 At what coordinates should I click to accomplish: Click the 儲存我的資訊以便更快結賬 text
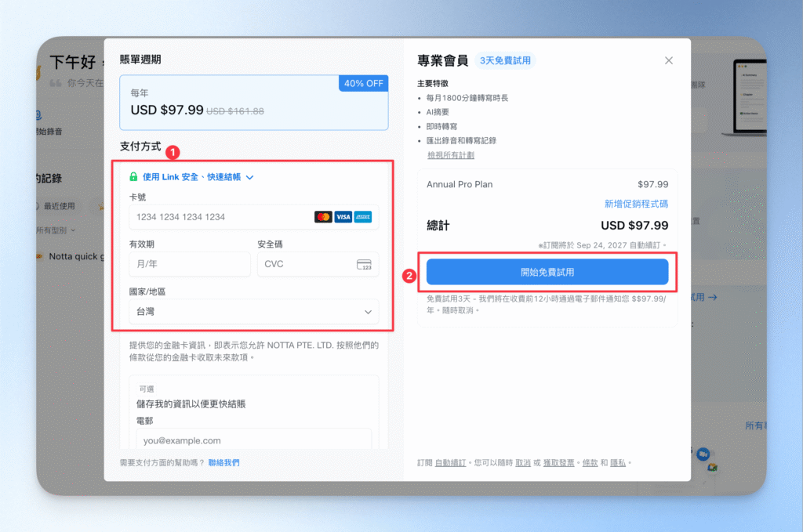click(191, 404)
